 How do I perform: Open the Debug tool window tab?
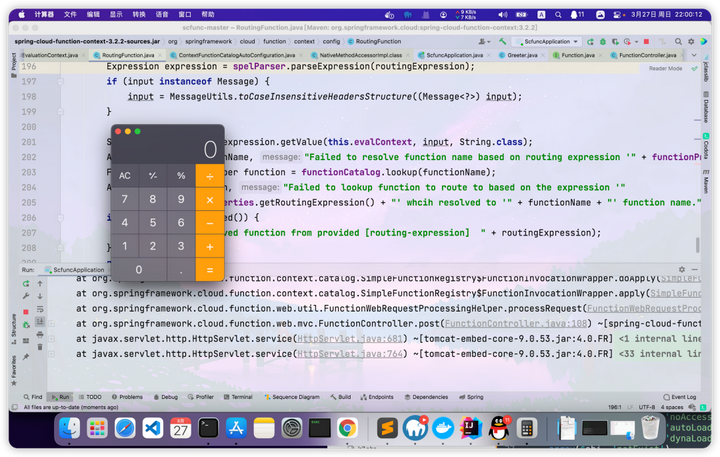166,397
